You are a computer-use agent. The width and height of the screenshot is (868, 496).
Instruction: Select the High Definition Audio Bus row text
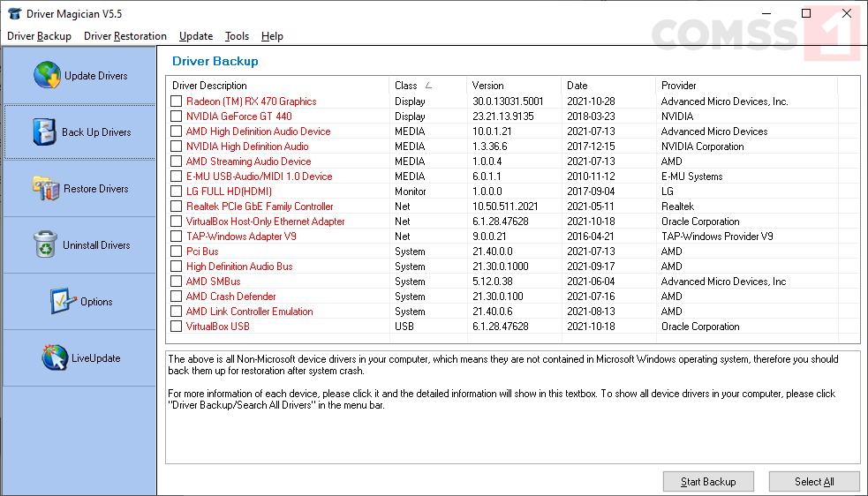(x=239, y=267)
